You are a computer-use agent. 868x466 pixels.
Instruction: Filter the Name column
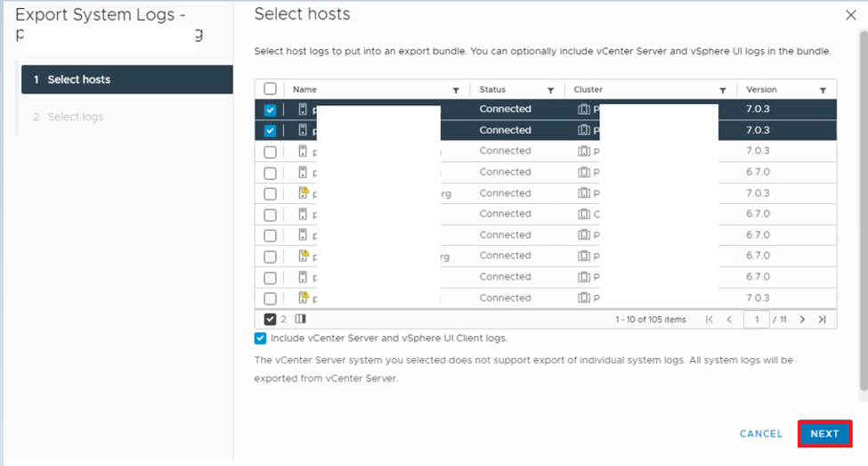pos(456,90)
